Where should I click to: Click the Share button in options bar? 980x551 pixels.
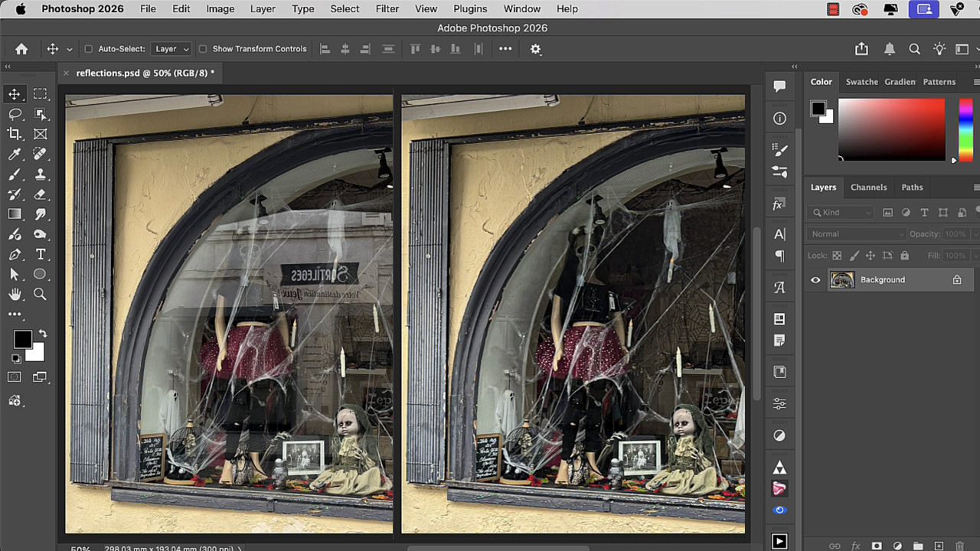point(861,49)
